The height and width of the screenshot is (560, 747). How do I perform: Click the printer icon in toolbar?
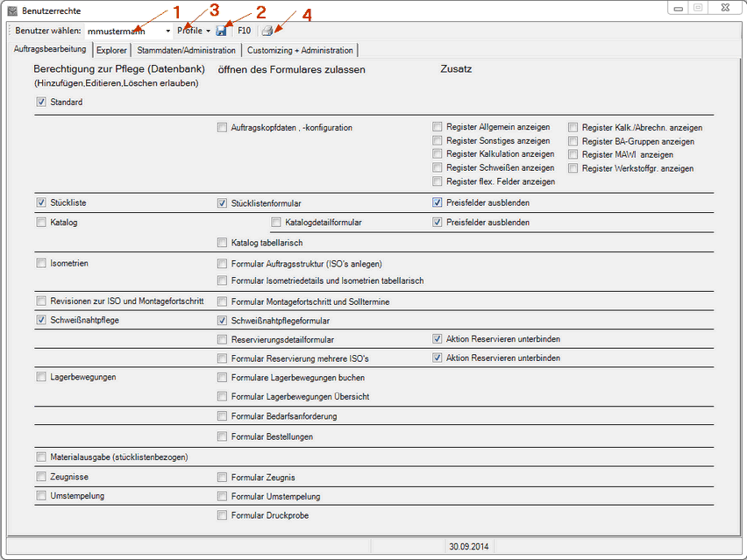point(267,31)
